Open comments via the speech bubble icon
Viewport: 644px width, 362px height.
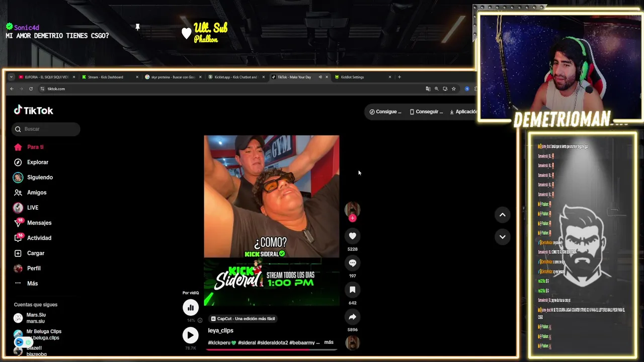[352, 263]
